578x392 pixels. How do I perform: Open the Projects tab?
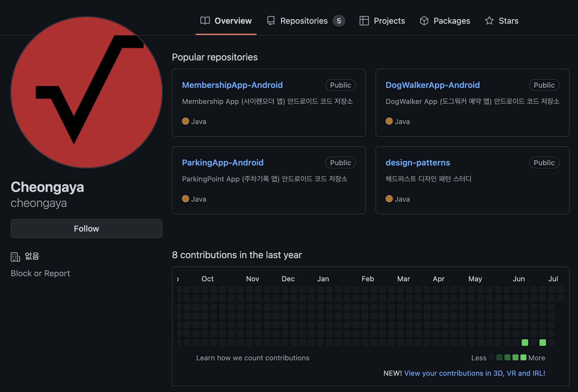click(382, 21)
